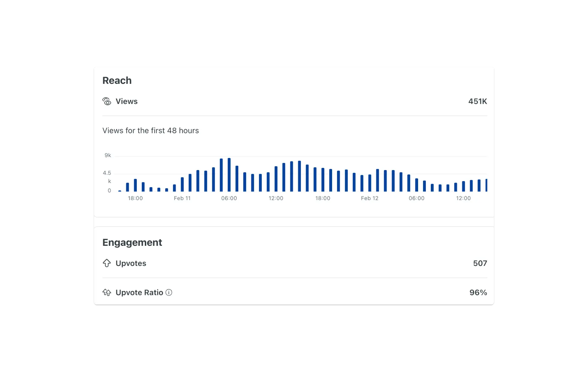The width and height of the screenshot is (588, 371).
Task: Click the Views eye icon
Action: [106, 101]
